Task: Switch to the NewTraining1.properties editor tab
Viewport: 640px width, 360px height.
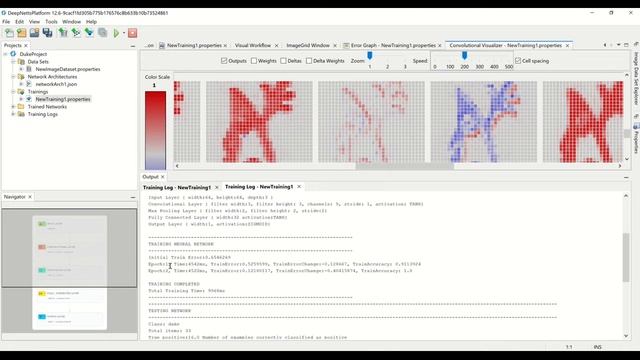Action: click(x=194, y=45)
